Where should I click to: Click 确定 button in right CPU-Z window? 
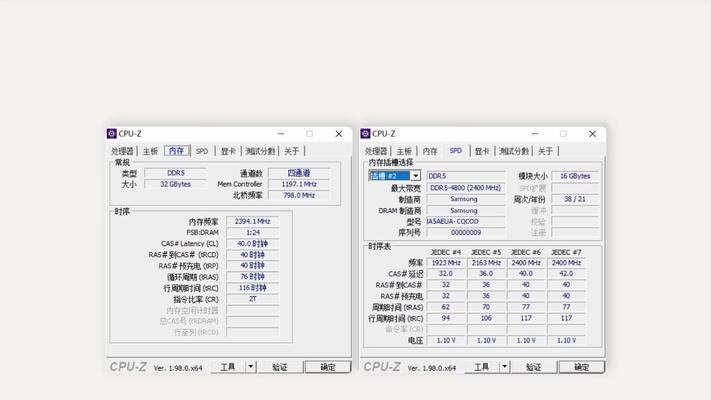coord(582,367)
